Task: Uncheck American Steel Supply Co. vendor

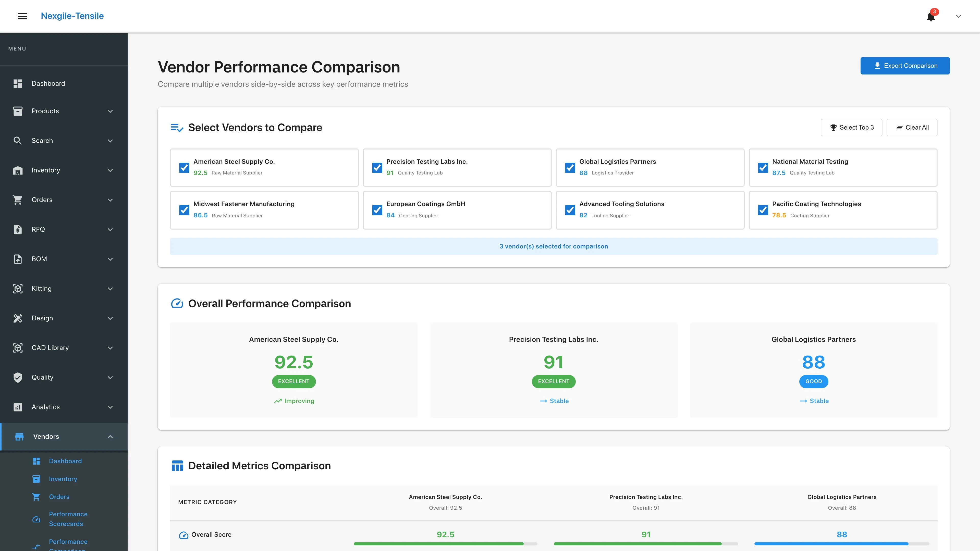Action: coord(184,168)
